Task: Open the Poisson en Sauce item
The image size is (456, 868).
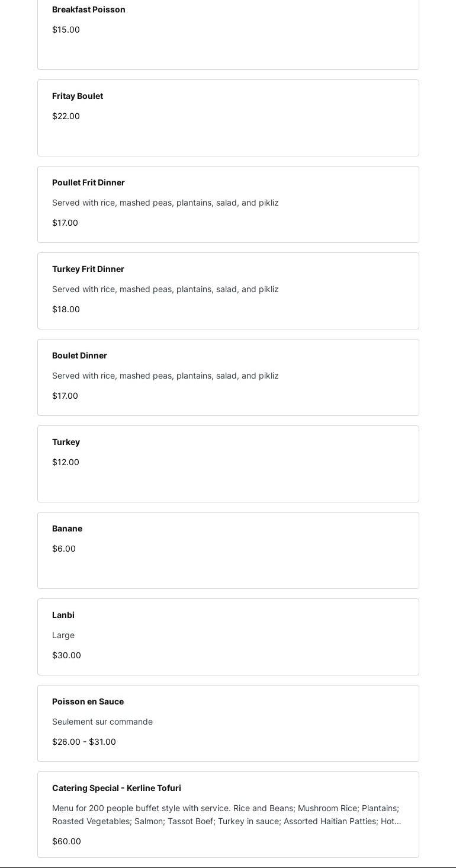Action: click(88, 702)
